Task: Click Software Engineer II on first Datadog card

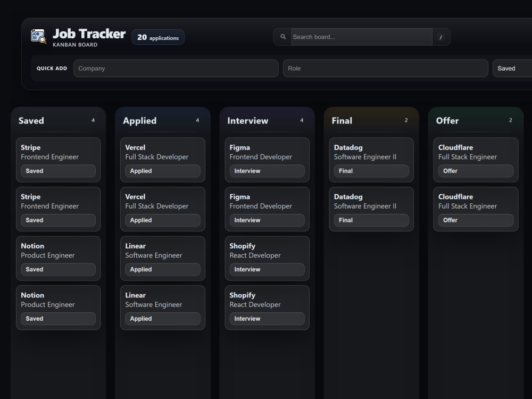Action: pyautogui.click(x=365, y=157)
